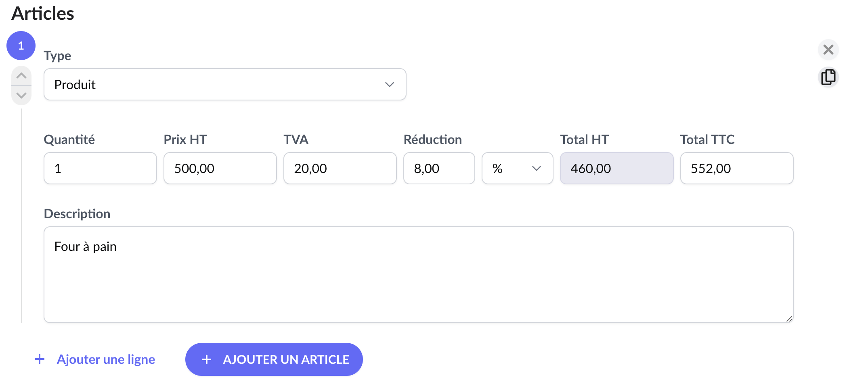868x384 pixels.
Task: Click the chevron arrow in the Type selector
Action: [389, 84]
